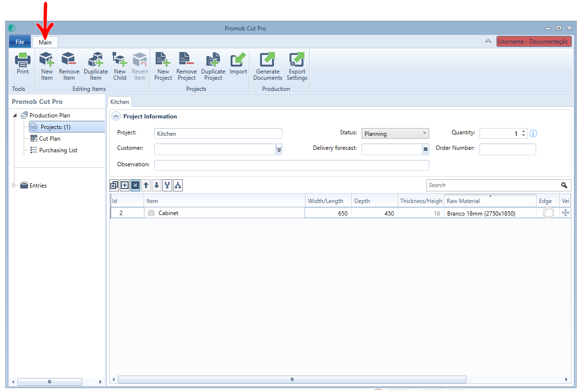Collapse the ribbon with the chevron
This screenshot has height=392, width=582.
point(488,42)
